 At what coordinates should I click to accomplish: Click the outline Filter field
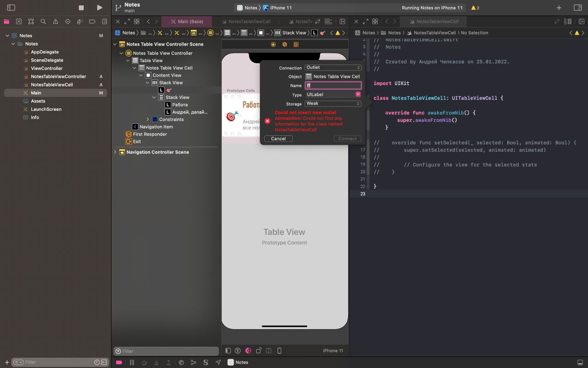coord(166,351)
